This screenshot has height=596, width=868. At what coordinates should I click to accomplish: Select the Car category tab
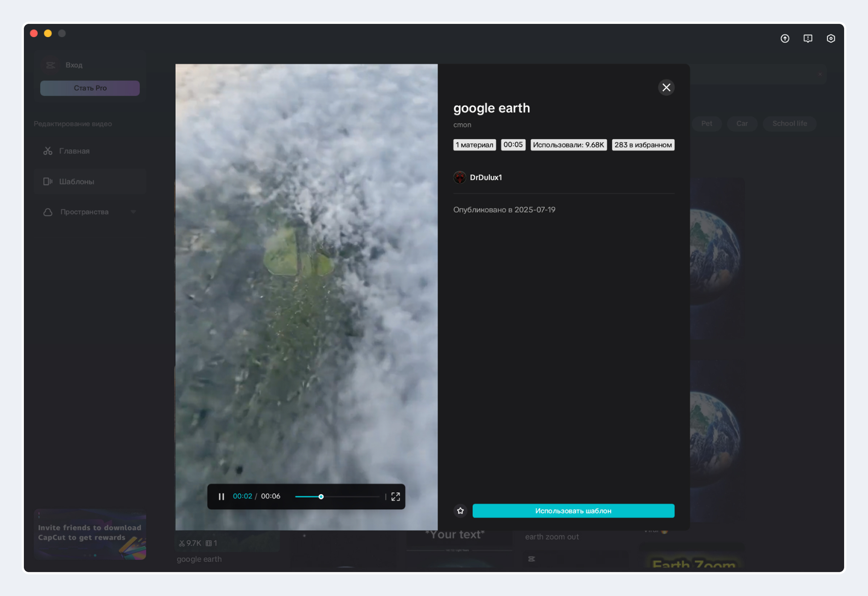point(742,124)
